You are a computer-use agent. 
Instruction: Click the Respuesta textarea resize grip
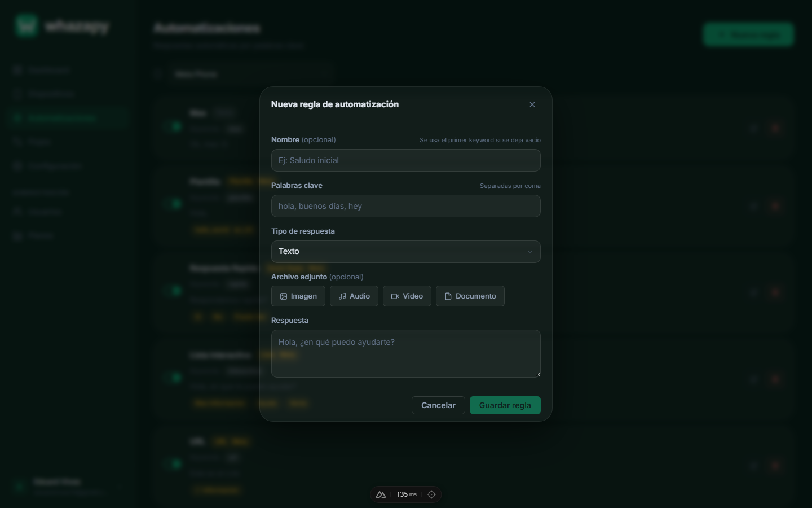point(537,374)
